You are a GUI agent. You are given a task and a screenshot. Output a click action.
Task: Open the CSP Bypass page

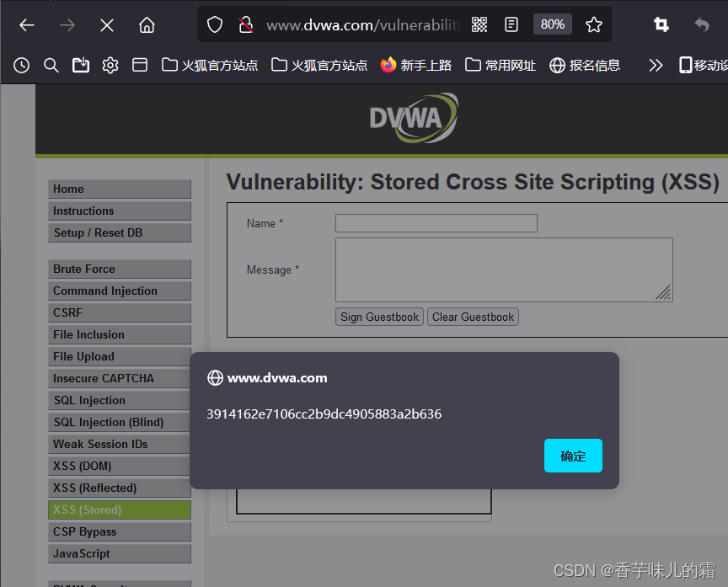(119, 531)
